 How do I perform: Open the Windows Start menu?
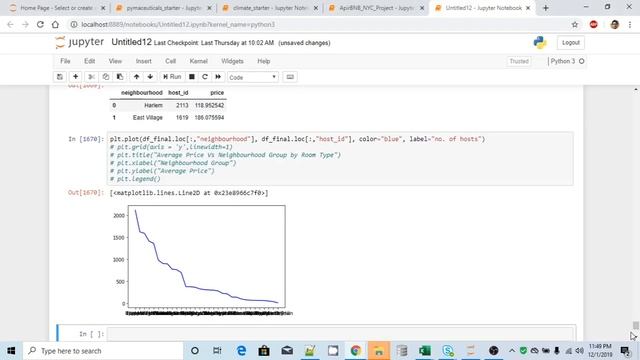[x=11, y=351]
